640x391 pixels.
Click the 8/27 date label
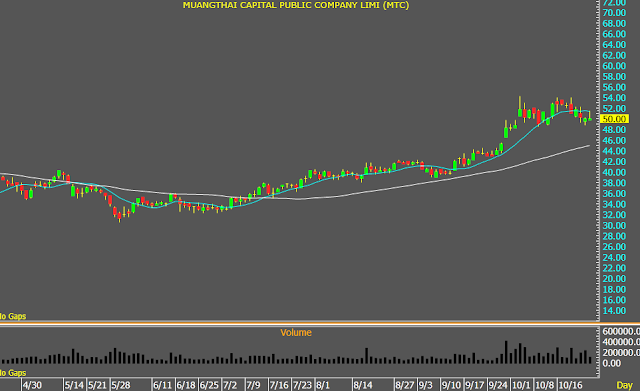(x=405, y=385)
